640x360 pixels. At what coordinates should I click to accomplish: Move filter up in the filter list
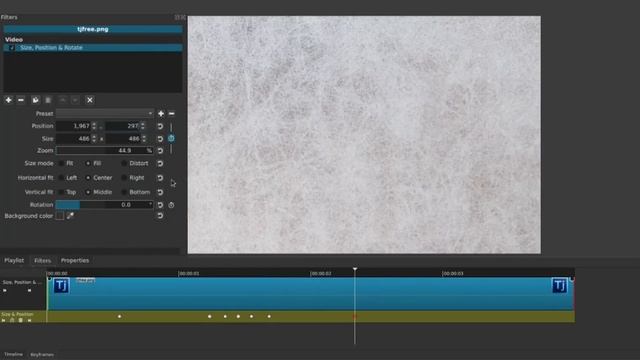coord(62,100)
